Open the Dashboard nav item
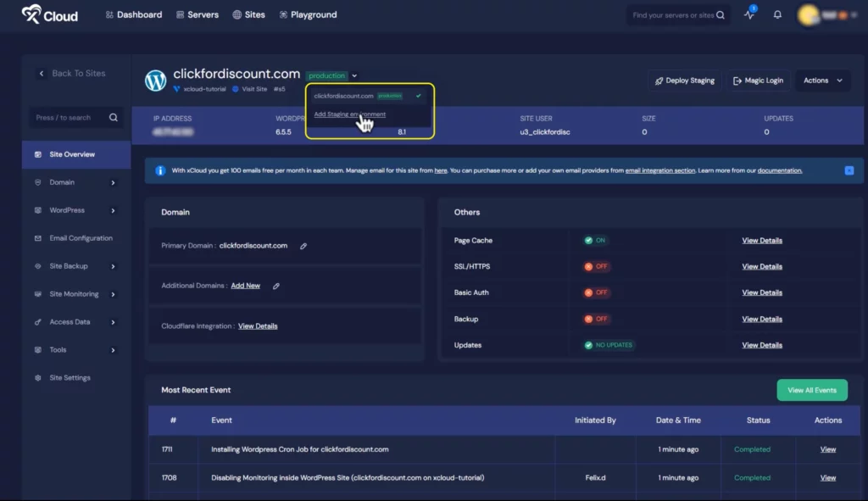This screenshot has height=501, width=868. tap(134, 15)
